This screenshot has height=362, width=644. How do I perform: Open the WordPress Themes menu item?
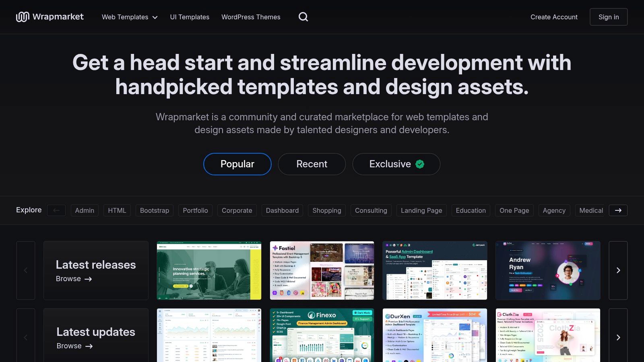point(251,17)
